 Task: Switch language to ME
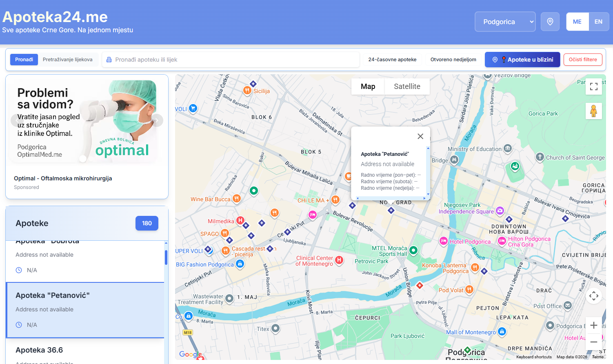point(577,22)
